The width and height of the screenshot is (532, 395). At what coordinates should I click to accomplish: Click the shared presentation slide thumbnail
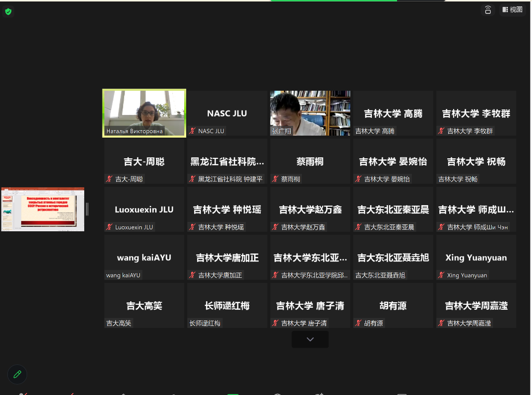point(42,208)
